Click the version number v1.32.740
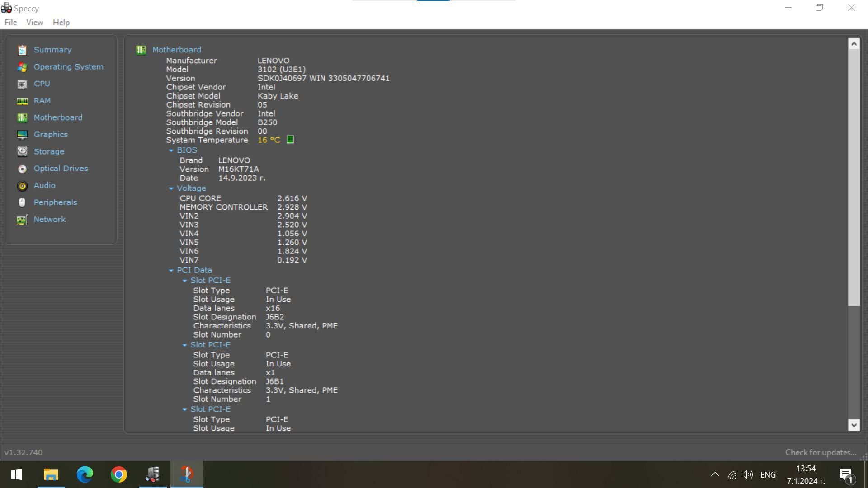The image size is (868, 488). [x=24, y=452]
